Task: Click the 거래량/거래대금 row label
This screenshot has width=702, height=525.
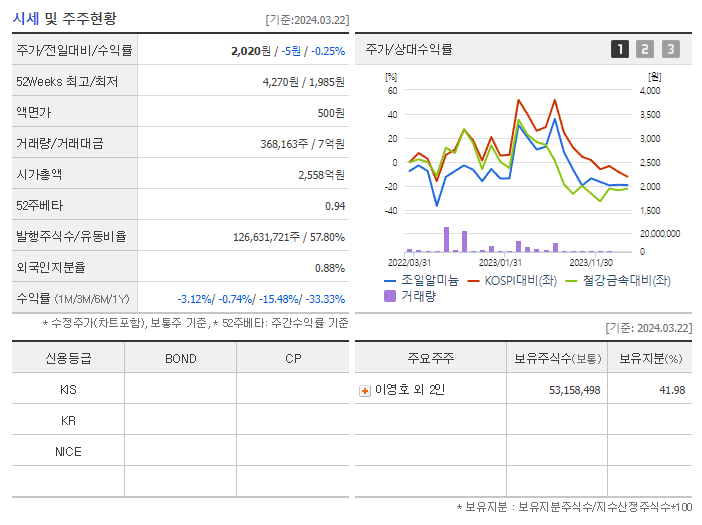Action: pyautogui.click(x=60, y=143)
